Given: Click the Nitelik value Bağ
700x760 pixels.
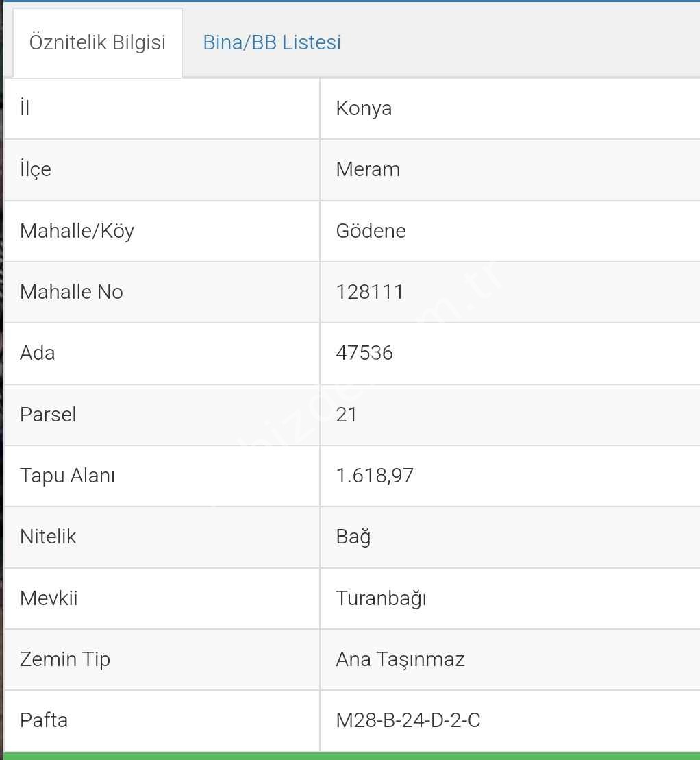Looking at the screenshot, I should 353,537.
